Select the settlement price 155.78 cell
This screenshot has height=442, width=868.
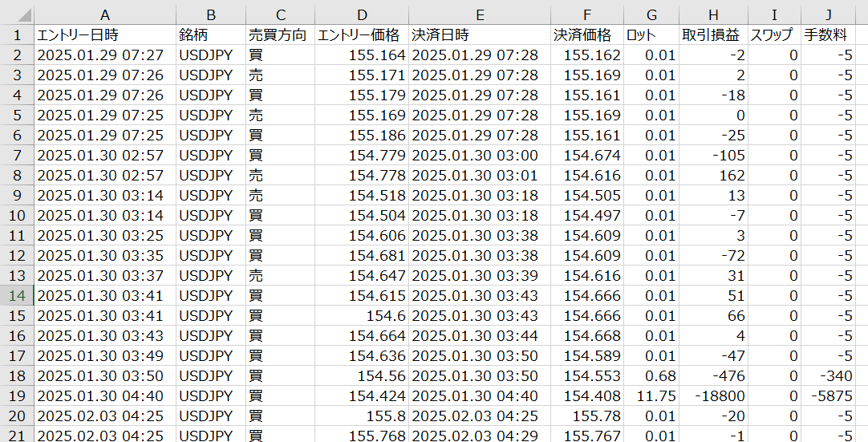click(586, 416)
